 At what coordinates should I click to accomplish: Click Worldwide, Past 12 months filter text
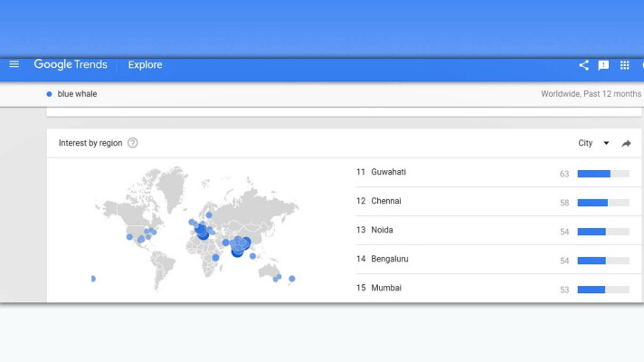591,94
